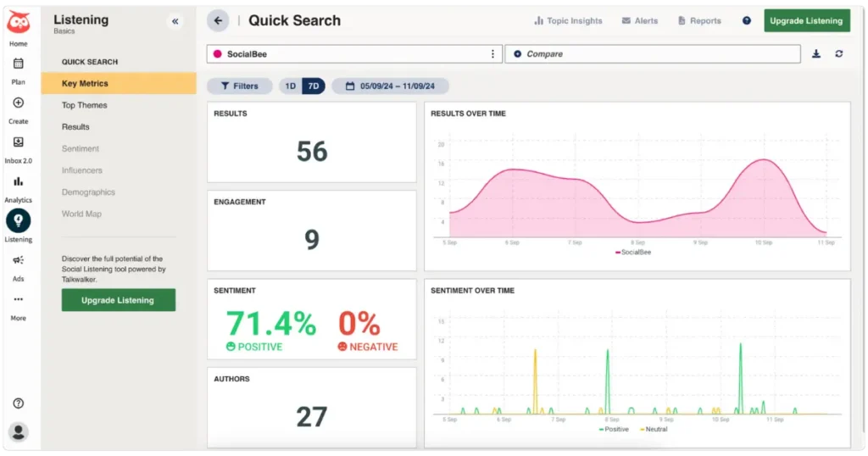Click the 0% negative sentiment value
Screen dimensions: 868x456
(x=359, y=323)
